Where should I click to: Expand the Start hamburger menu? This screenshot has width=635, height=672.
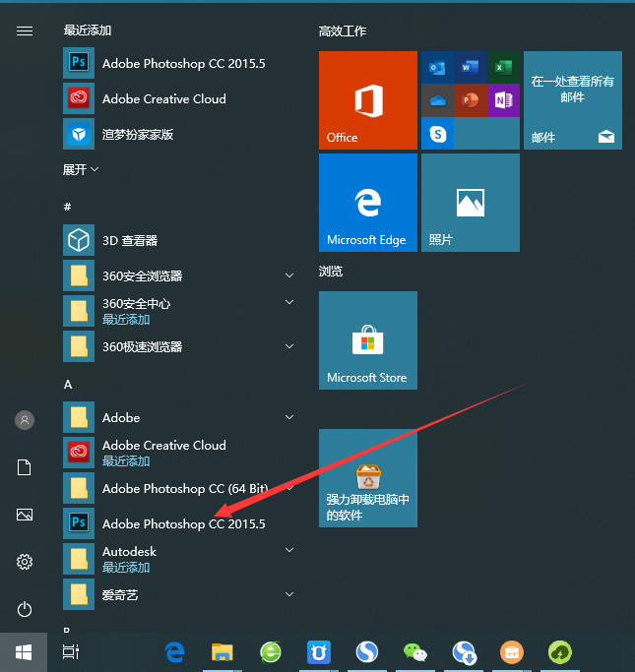[x=25, y=31]
